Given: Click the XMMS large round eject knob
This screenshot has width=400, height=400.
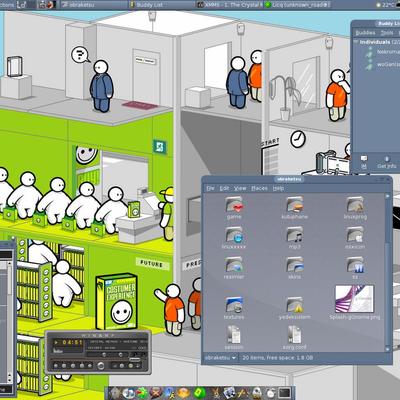Looking at the screenshot, I should (101, 366).
